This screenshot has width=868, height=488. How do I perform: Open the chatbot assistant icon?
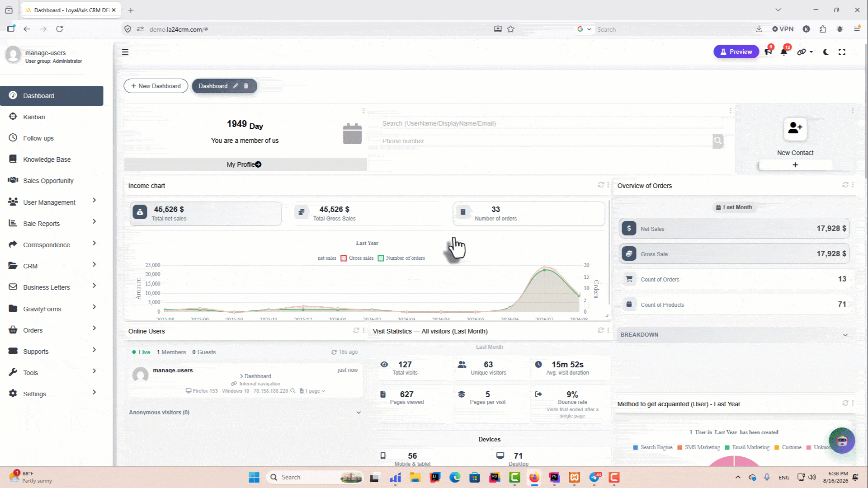tap(842, 440)
